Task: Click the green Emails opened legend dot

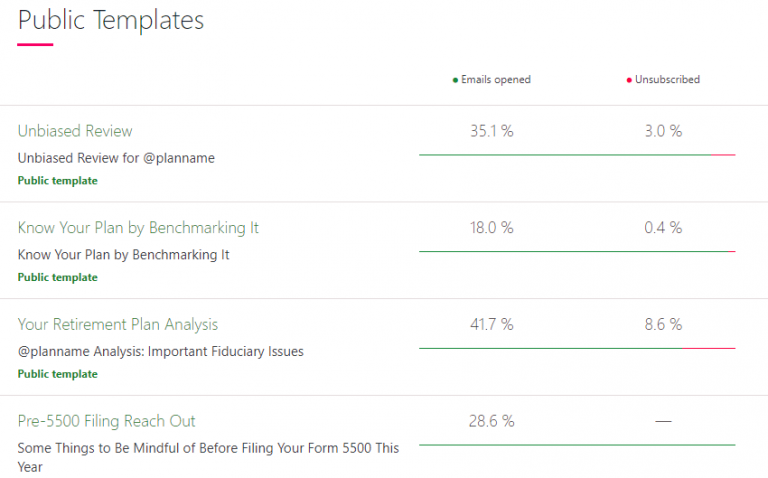Action: 455,80
